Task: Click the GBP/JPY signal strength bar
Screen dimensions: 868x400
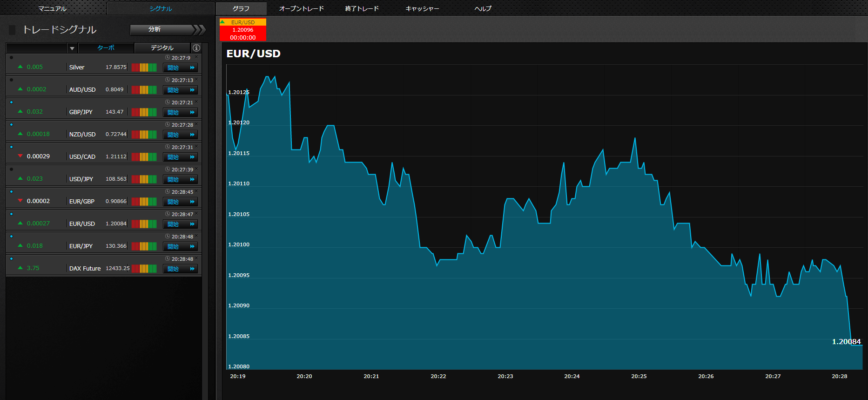Action: pyautogui.click(x=144, y=112)
